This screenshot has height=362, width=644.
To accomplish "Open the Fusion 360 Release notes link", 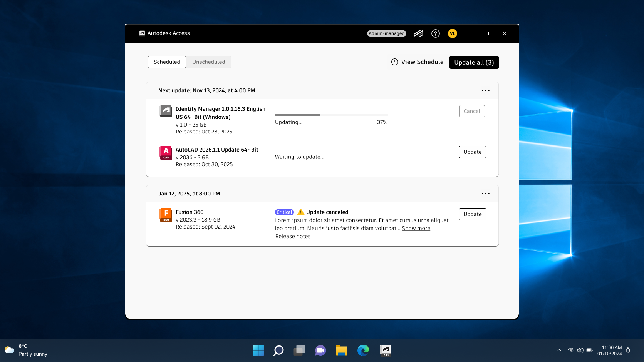I will point(293,236).
